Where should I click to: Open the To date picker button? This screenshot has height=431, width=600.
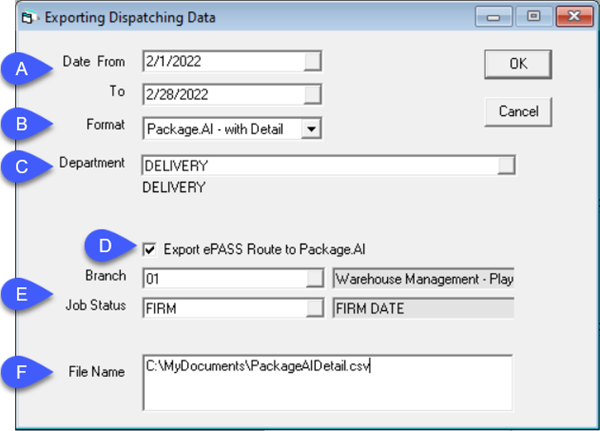point(312,95)
